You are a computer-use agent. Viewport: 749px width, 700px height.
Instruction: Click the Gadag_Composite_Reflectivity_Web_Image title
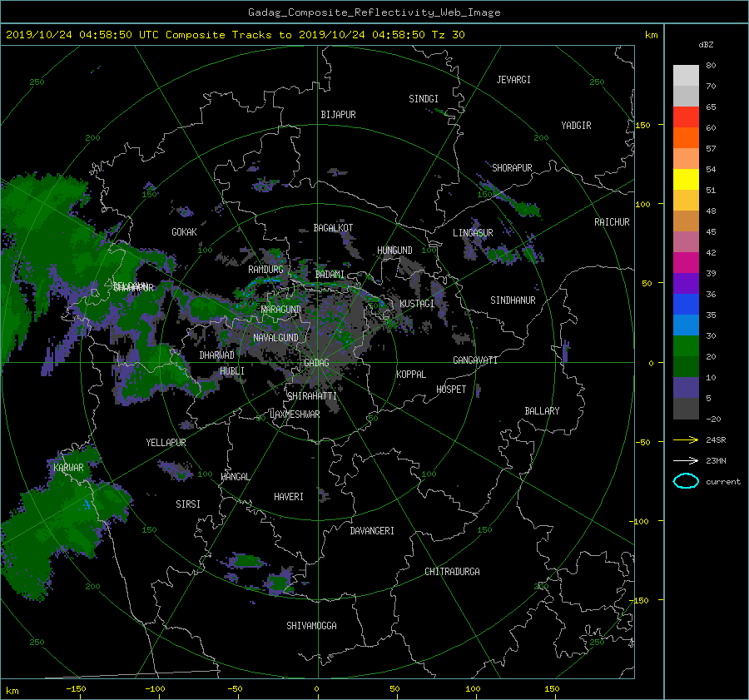coord(374,12)
